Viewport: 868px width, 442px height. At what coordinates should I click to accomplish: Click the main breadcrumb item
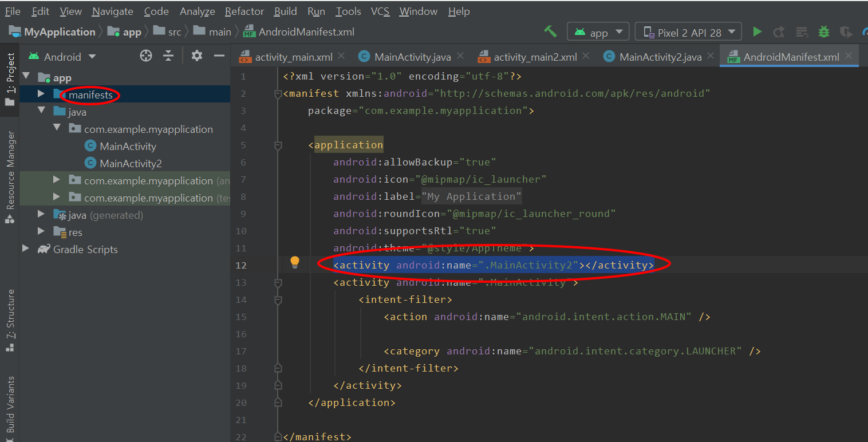pos(212,32)
